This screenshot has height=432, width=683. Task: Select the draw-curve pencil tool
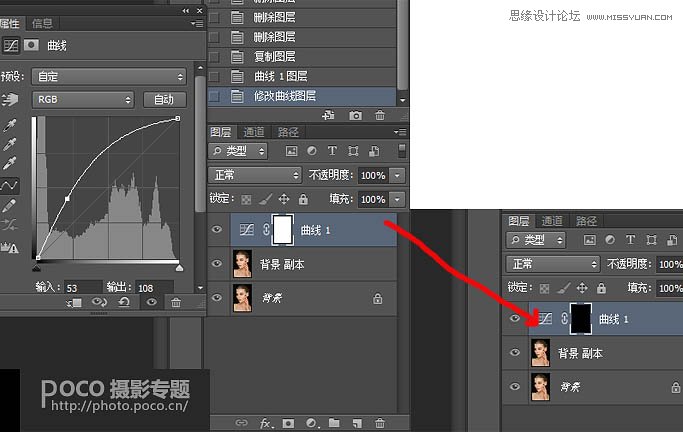point(12,205)
